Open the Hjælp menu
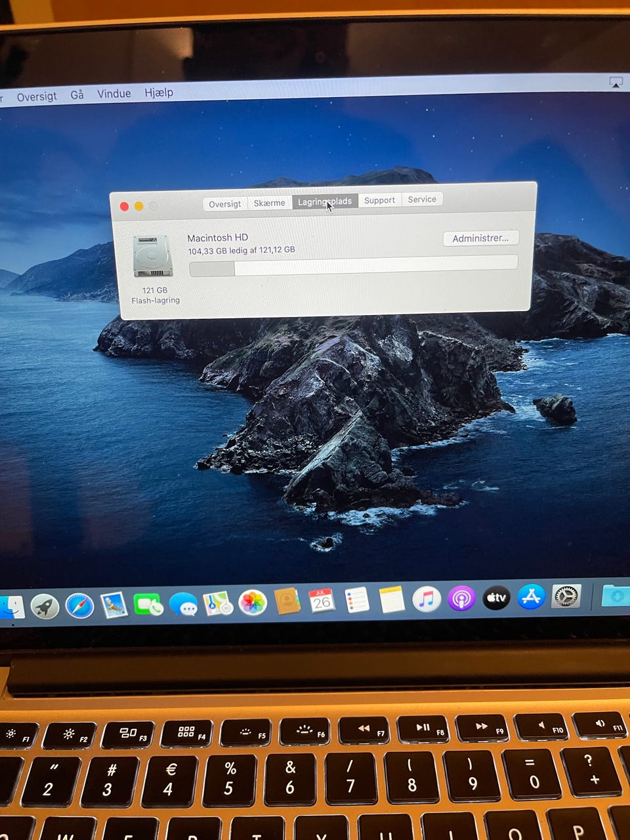The width and height of the screenshot is (630, 840). (x=159, y=93)
